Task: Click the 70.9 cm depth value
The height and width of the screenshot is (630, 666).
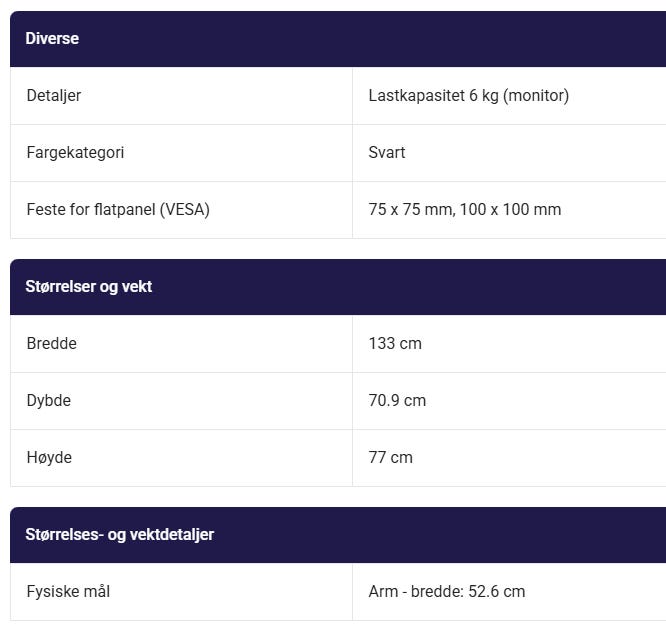Action: tap(397, 401)
